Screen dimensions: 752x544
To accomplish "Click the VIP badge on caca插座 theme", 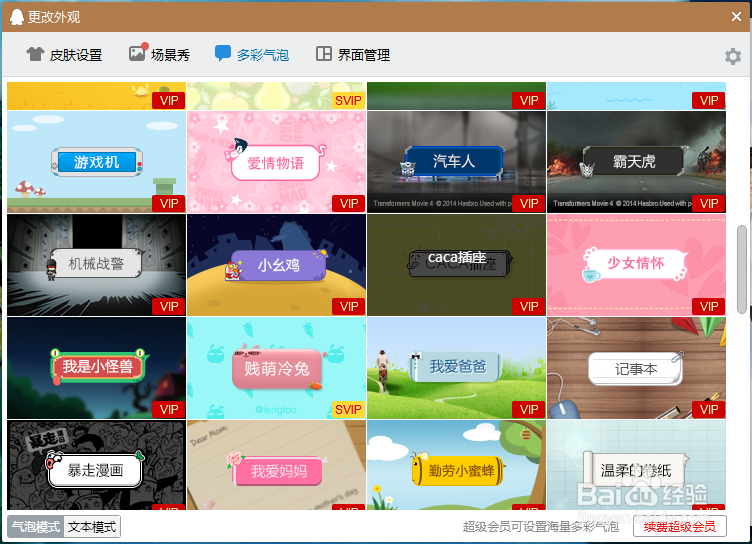I will pos(529,307).
